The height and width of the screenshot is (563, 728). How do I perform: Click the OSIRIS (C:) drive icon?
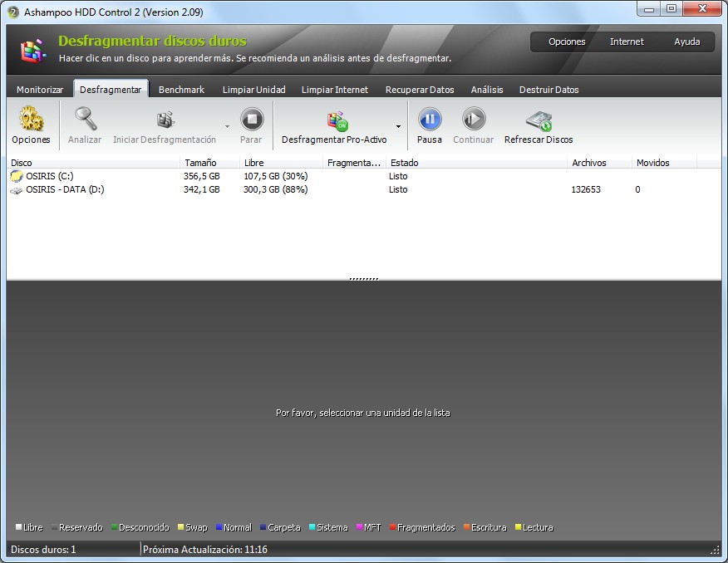(17, 176)
